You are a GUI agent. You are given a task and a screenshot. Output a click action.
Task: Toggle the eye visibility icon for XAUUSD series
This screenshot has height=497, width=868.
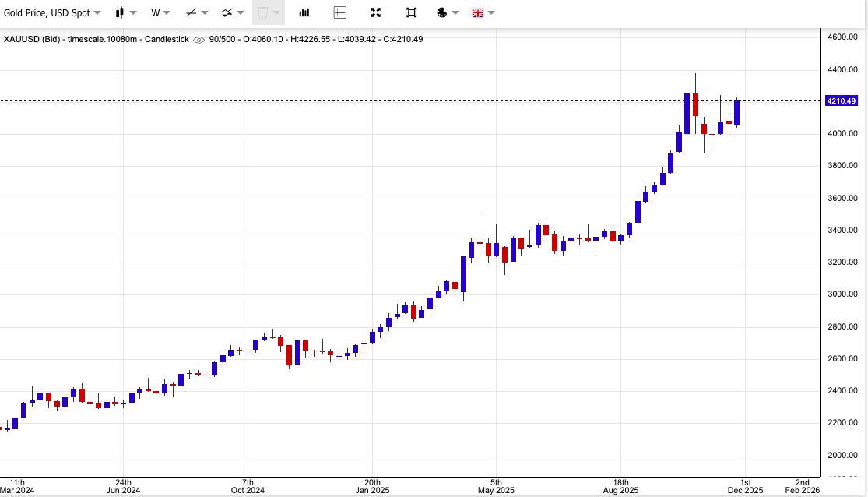click(x=199, y=40)
